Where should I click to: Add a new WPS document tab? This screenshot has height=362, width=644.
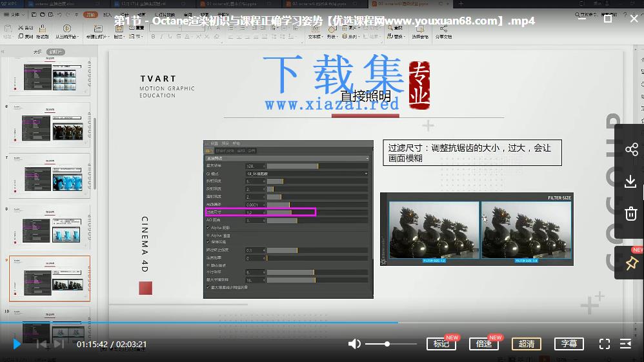[x=460, y=4]
